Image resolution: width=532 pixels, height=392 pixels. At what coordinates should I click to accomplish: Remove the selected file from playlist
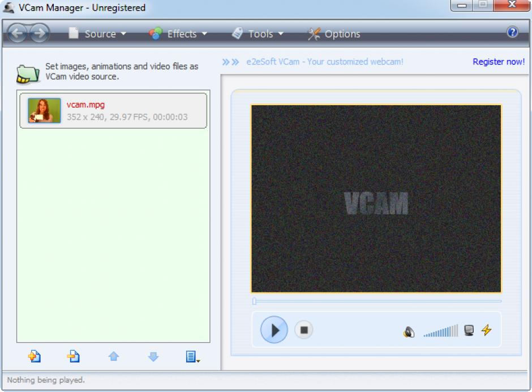click(x=74, y=356)
